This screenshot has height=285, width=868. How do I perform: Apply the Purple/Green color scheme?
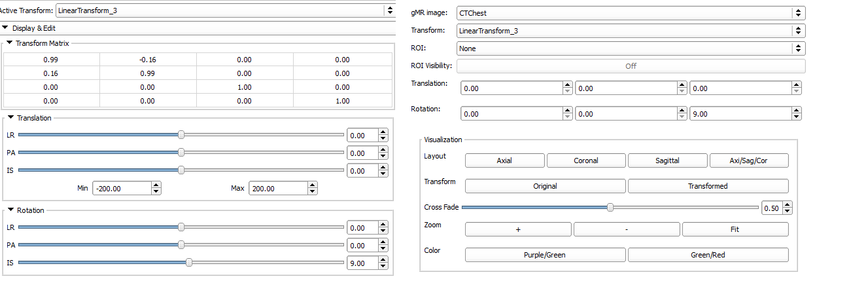[545, 255]
